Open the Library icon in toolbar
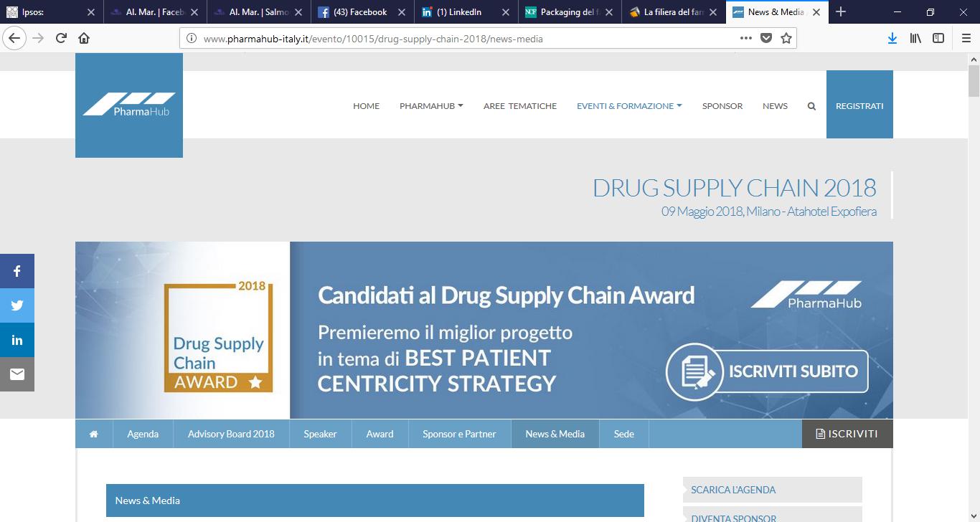980x522 pixels. pos(915,38)
